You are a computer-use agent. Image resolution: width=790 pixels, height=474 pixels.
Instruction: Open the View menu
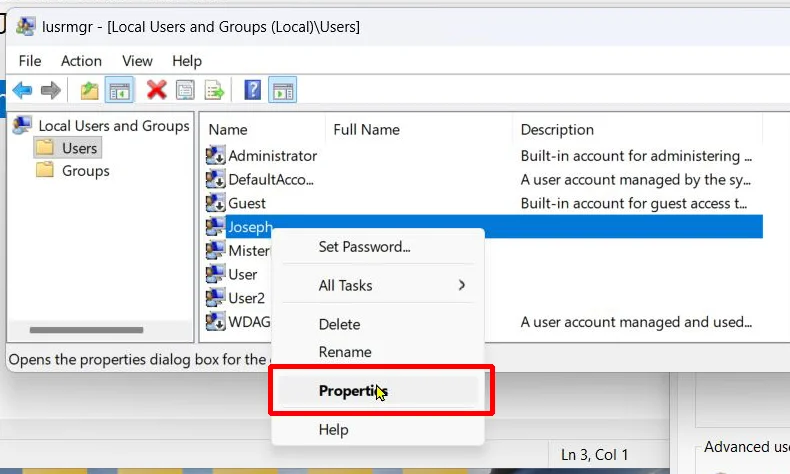(137, 61)
